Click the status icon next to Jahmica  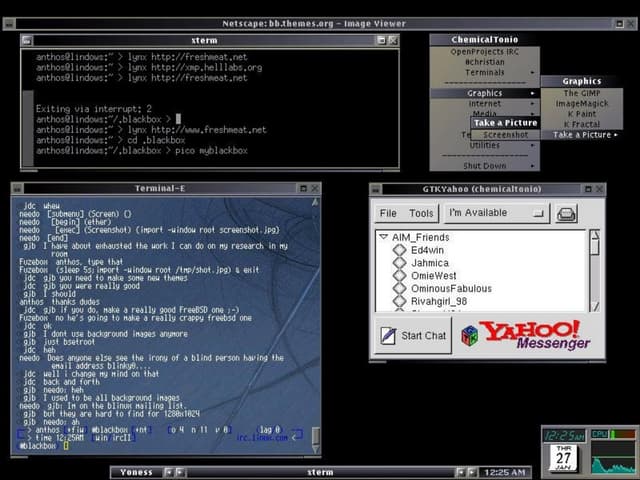click(x=400, y=263)
